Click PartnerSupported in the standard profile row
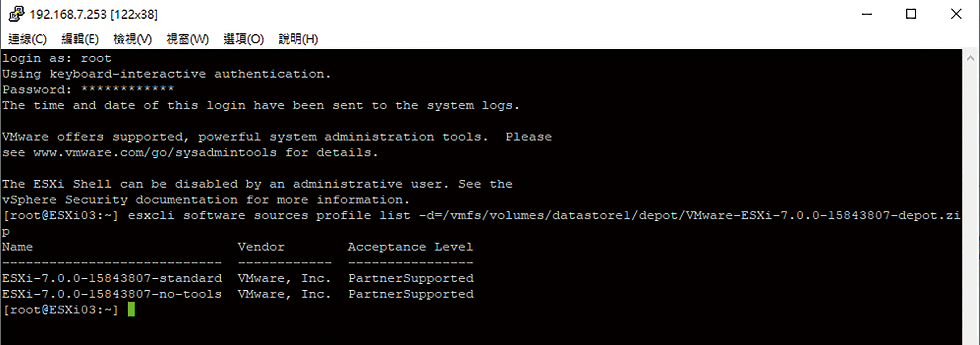This screenshot has height=345, width=980. click(411, 278)
